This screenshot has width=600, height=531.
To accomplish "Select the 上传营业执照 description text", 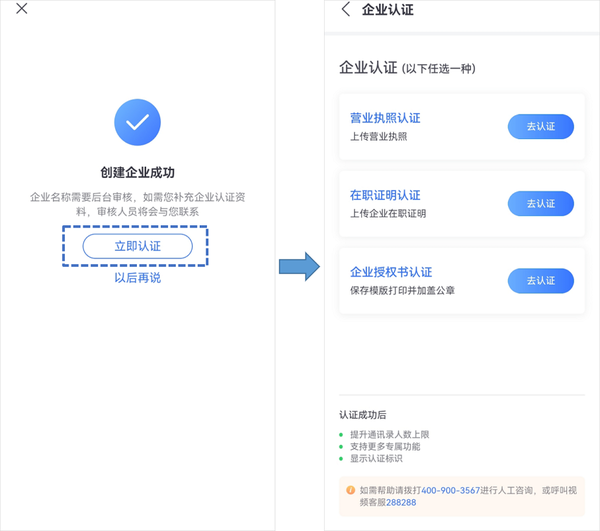I will pos(379,137).
